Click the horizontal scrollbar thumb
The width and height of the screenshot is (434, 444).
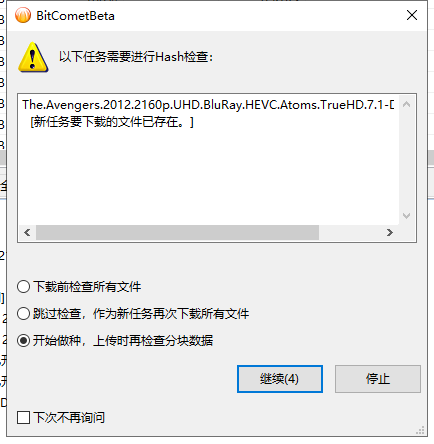pos(177,232)
